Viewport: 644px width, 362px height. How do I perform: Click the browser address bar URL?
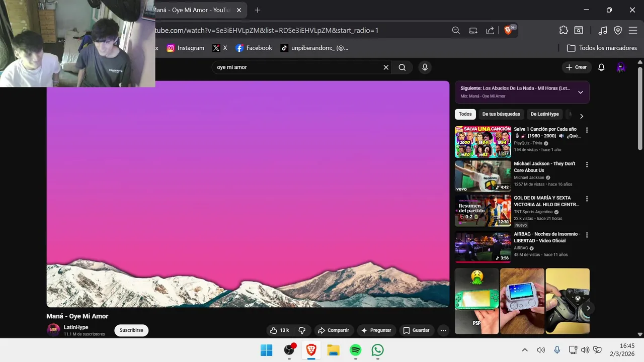tap(267, 30)
